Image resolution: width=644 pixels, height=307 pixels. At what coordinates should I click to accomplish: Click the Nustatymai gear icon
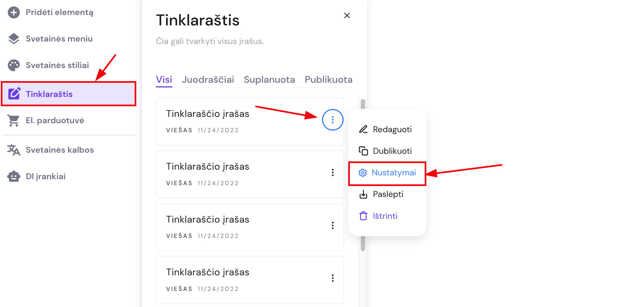coord(363,173)
